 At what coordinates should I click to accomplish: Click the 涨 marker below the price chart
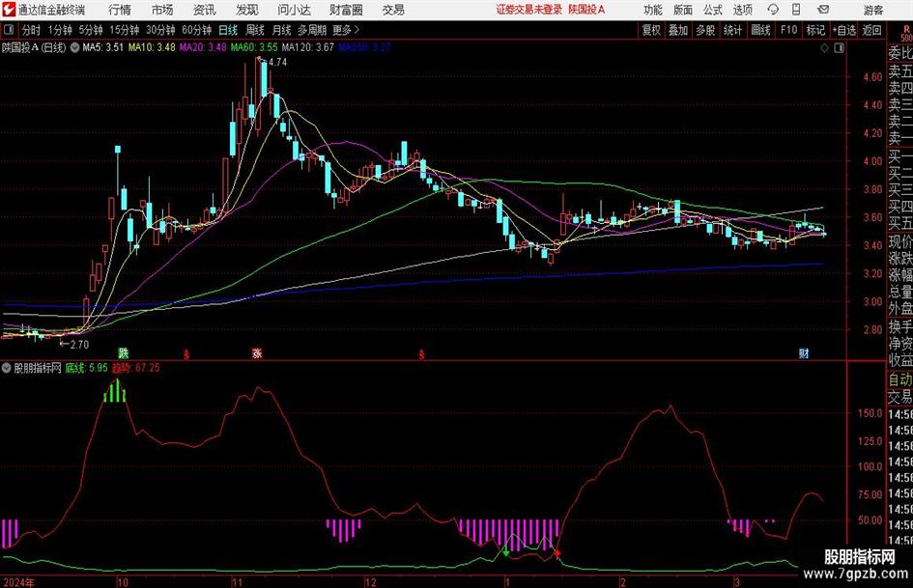click(x=257, y=352)
